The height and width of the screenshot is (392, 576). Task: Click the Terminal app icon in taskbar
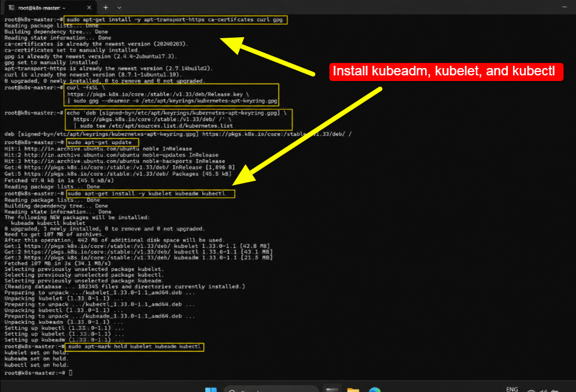coord(332,390)
